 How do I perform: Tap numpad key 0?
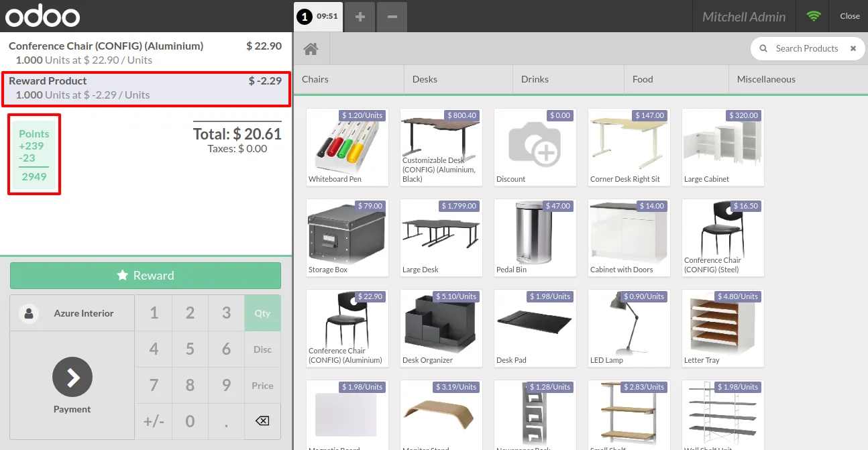(x=190, y=421)
